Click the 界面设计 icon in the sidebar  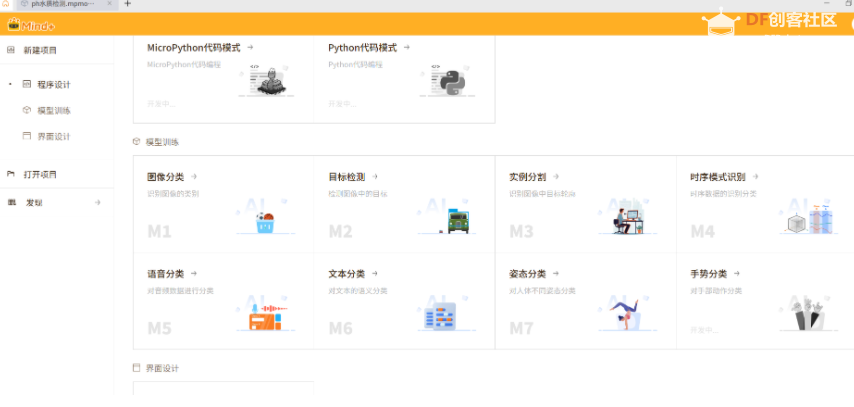point(27,136)
